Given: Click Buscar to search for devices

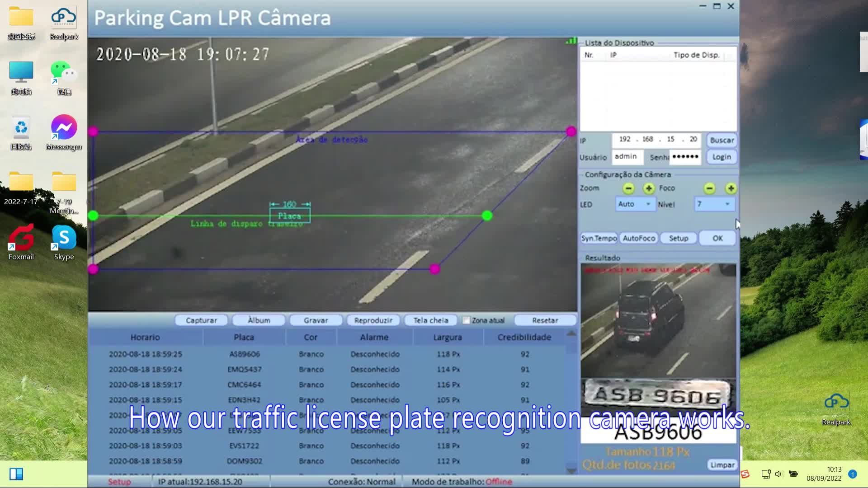Looking at the screenshot, I should (x=721, y=140).
